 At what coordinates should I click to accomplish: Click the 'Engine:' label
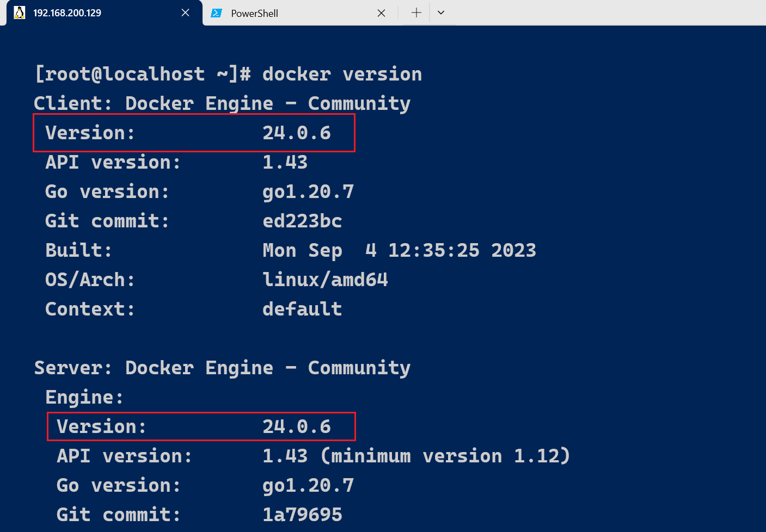tap(84, 397)
